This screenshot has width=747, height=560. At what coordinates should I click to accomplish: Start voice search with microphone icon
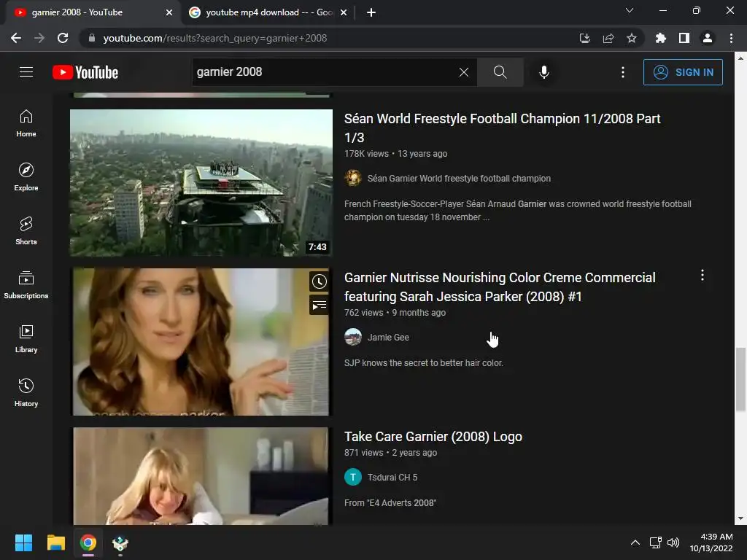543,72
